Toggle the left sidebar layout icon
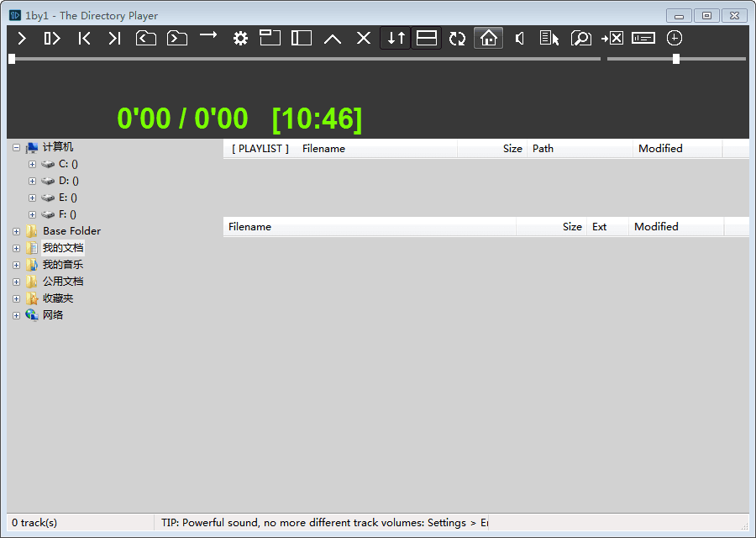The width and height of the screenshot is (756, 538). pos(302,38)
